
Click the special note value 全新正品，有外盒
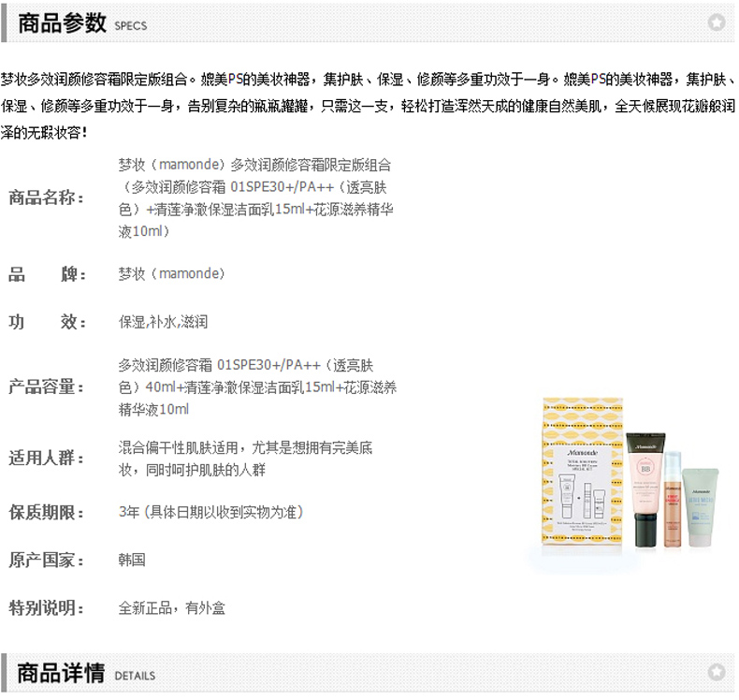click(172, 608)
